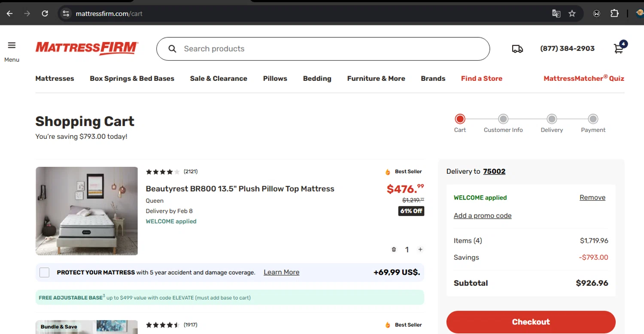Open the Pillows menu
The image size is (644, 334).
click(275, 78)
